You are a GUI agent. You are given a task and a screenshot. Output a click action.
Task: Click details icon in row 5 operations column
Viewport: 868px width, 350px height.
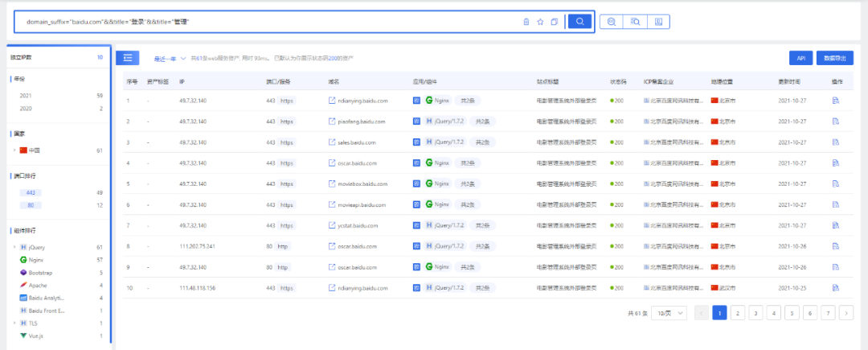tap(835, 183)
